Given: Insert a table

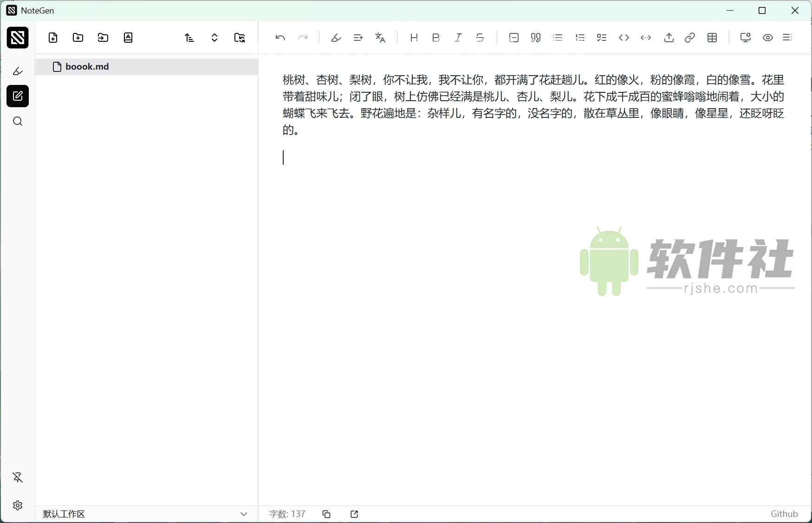Looking at the screenshot, I should point(713,38).
